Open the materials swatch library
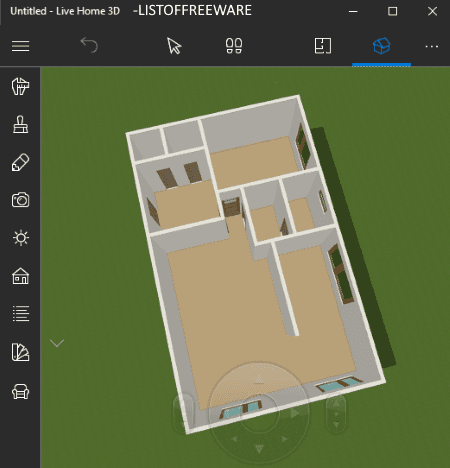Image resolution: width=450 pixels, height=468 pixels. tap(20, 352)
